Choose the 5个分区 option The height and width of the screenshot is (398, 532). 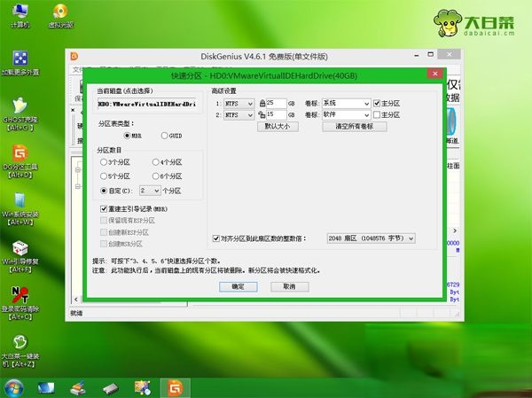click(104, 176)
